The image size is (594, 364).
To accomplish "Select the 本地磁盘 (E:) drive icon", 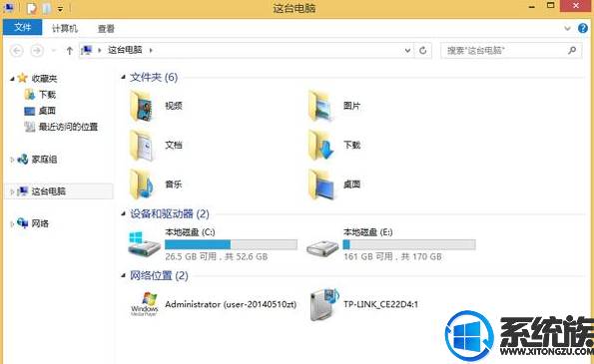I will click(322, 248).
